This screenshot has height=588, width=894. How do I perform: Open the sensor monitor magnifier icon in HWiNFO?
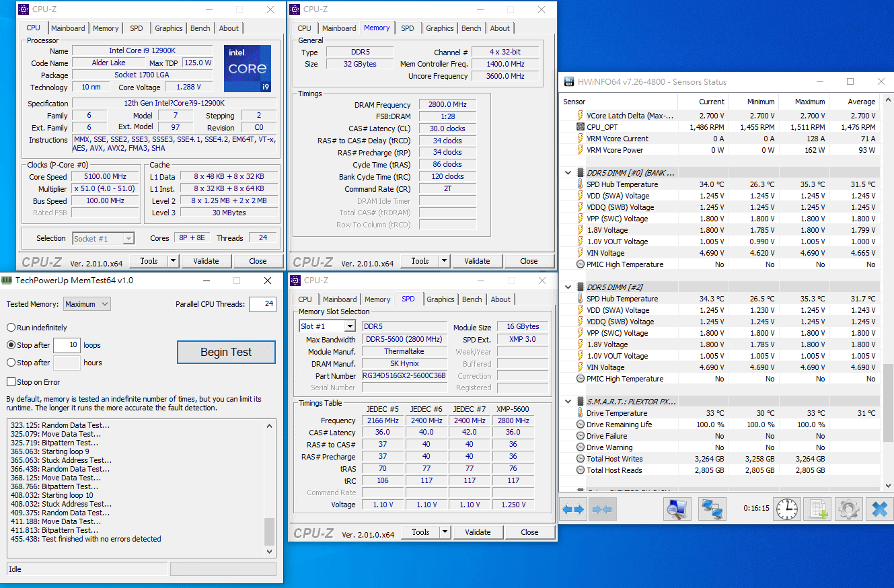pyautogui.click(x=677, y=509)
